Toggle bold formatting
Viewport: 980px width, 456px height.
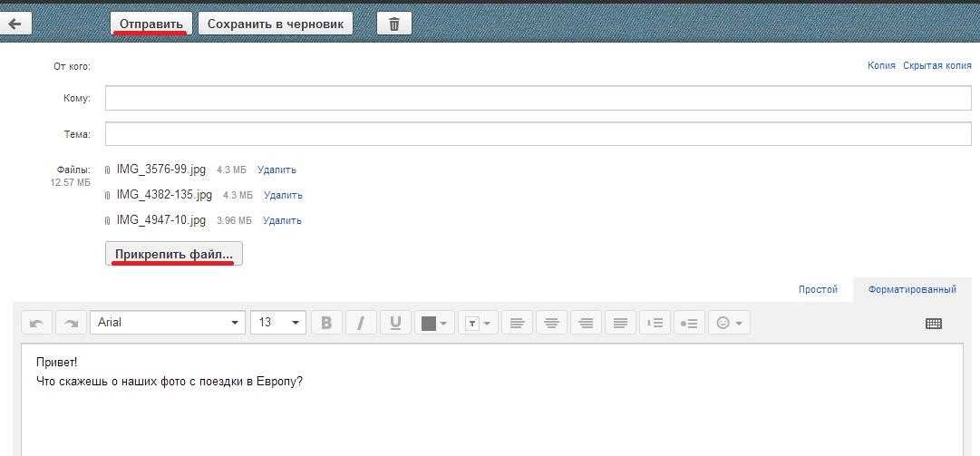pos(326,323)
